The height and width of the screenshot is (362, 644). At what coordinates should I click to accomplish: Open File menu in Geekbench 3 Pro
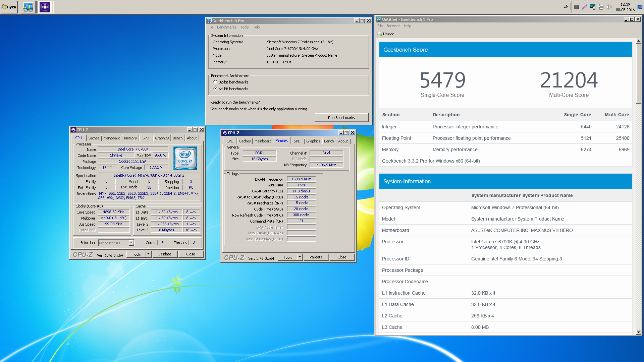[210, 27]
